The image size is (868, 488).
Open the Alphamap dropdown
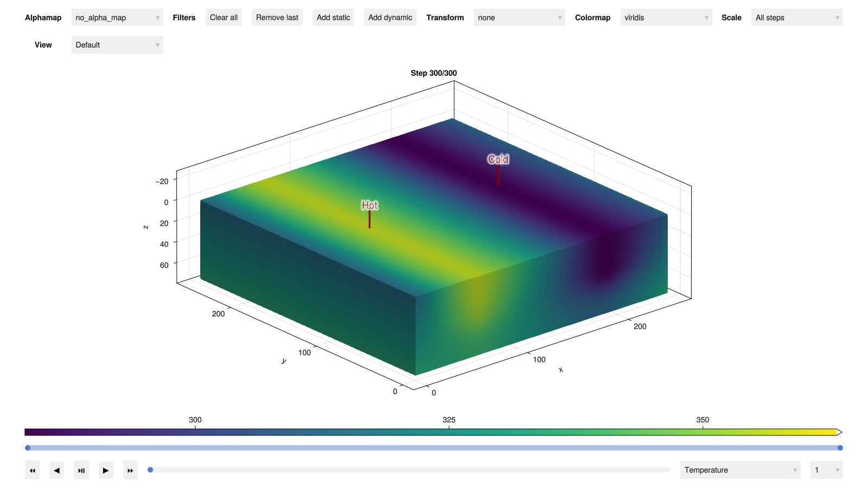coord(117,17)
